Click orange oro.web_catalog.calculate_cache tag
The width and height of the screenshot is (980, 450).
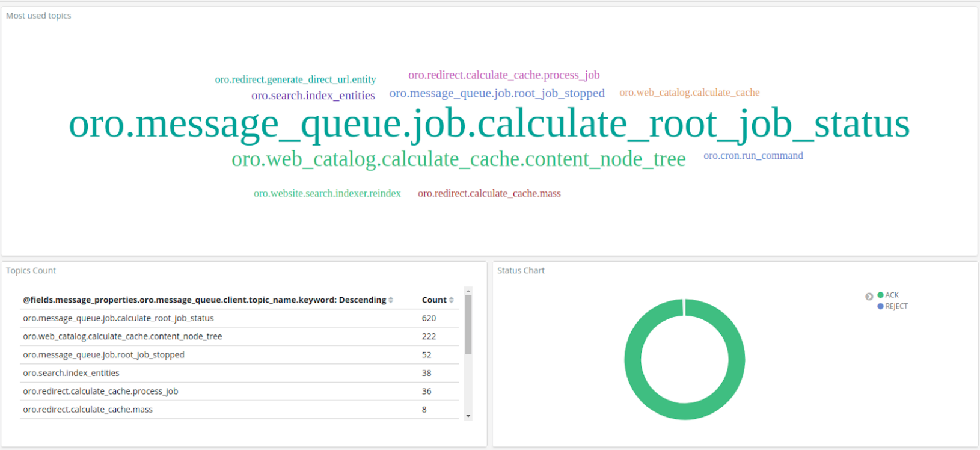pyautogui.click(x=689, y=93)
